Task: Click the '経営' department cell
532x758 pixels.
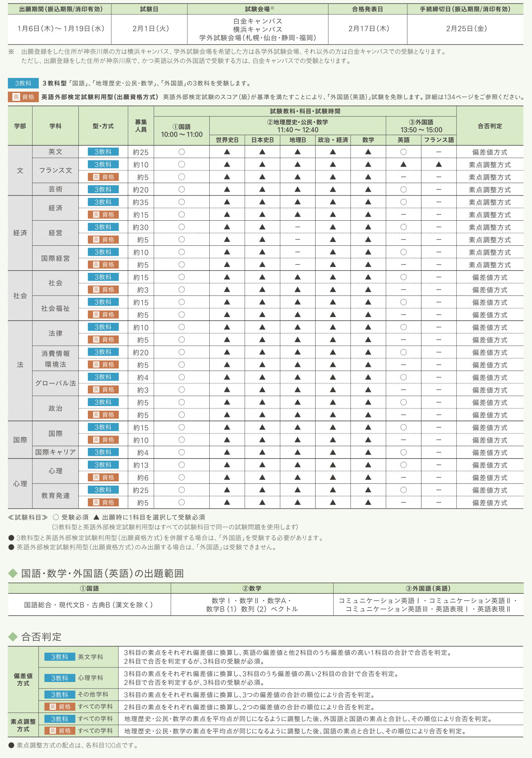Action: (55, 233)
